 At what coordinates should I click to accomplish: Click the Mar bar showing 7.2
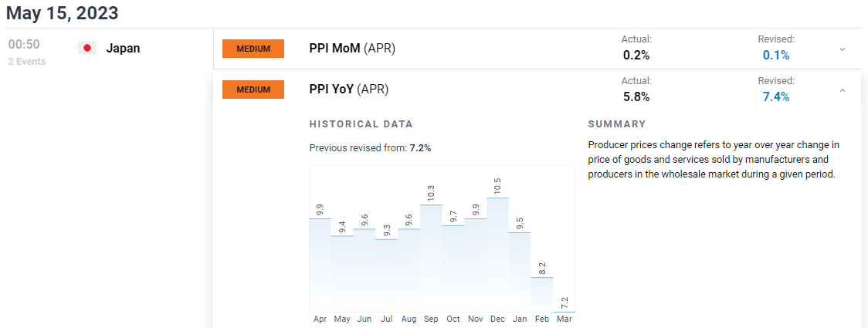[564, 311]
